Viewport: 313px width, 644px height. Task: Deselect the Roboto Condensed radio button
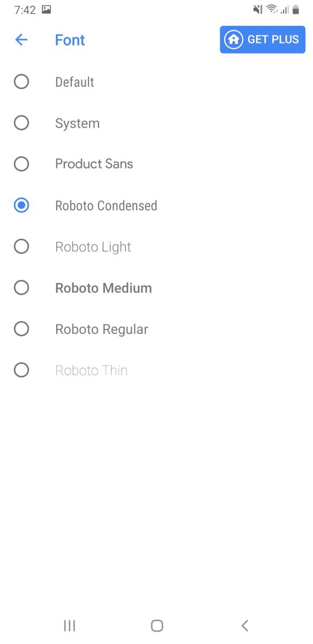click(x=21, y=205)
